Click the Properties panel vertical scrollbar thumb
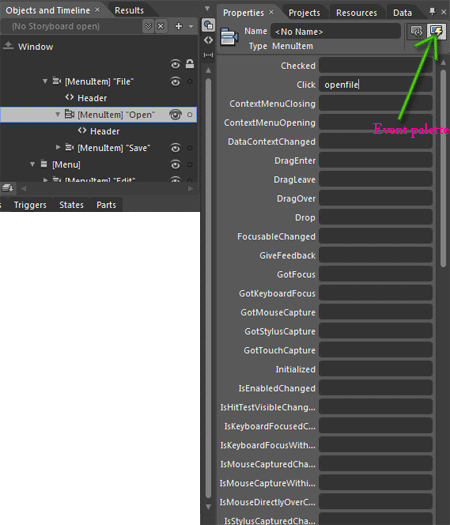 (443, 167)
